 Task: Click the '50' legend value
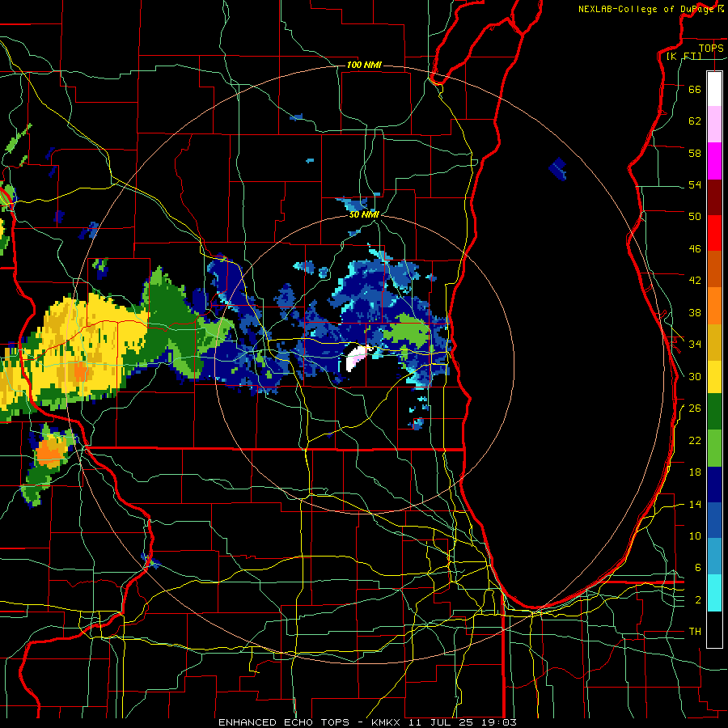(x=695, y=216)
